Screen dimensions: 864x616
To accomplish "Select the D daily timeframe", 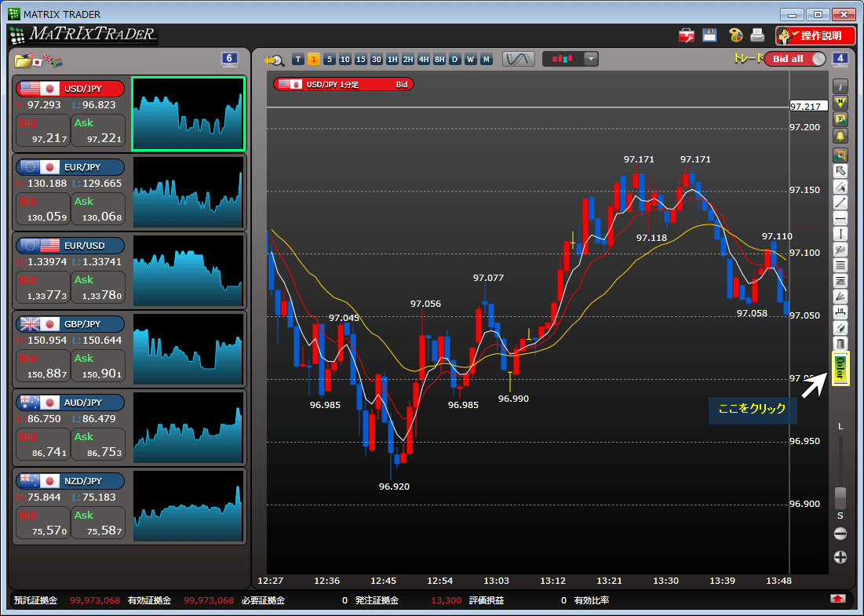I will pyautogui.click(x=455, y=60).
